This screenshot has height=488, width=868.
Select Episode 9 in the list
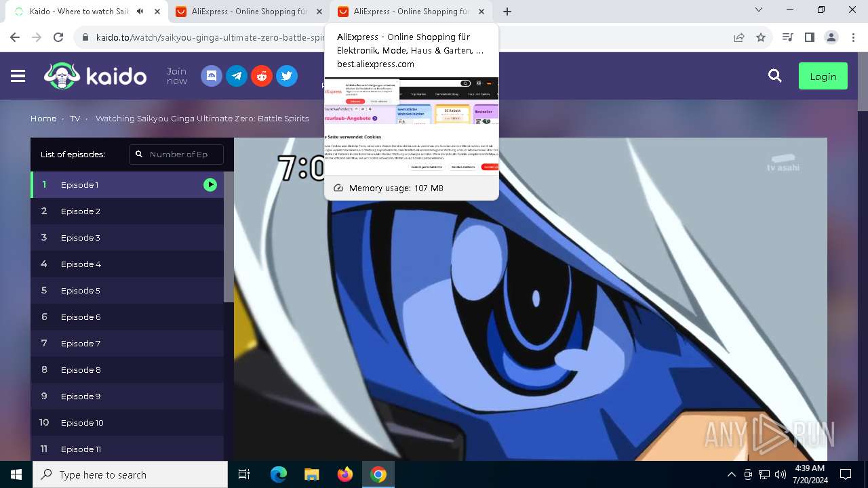click(x=127, y=396)
